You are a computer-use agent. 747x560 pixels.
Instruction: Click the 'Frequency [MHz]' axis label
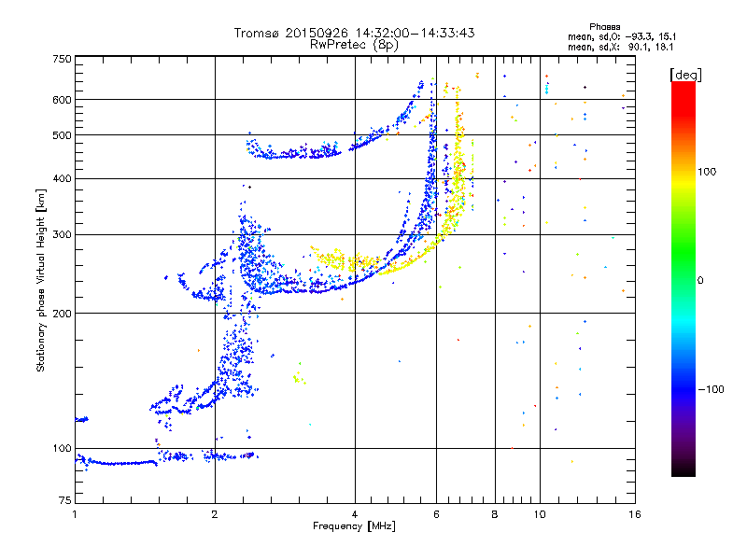[x=354, y=526]
